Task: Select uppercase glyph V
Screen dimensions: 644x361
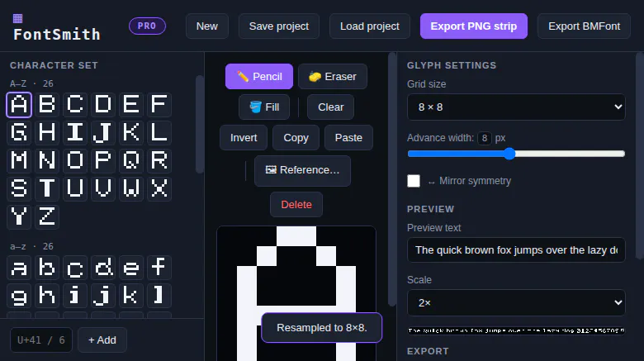Action: [x=102, y=188]
